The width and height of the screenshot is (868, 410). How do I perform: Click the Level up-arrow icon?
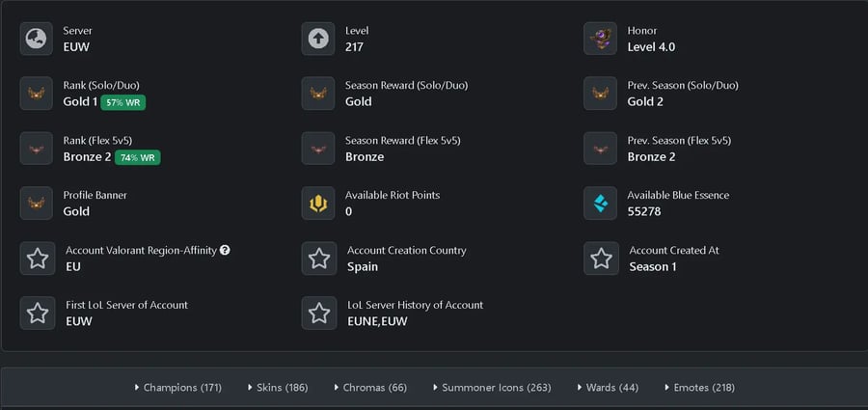coord(318,39)
